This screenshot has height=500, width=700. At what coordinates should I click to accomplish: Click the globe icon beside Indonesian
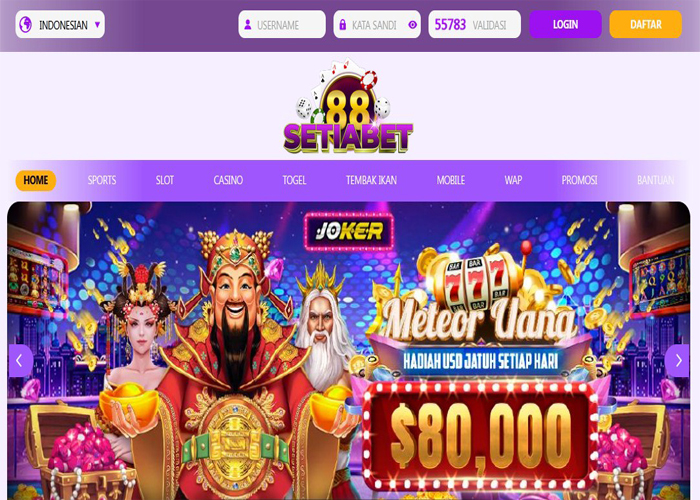coord(26,25)
